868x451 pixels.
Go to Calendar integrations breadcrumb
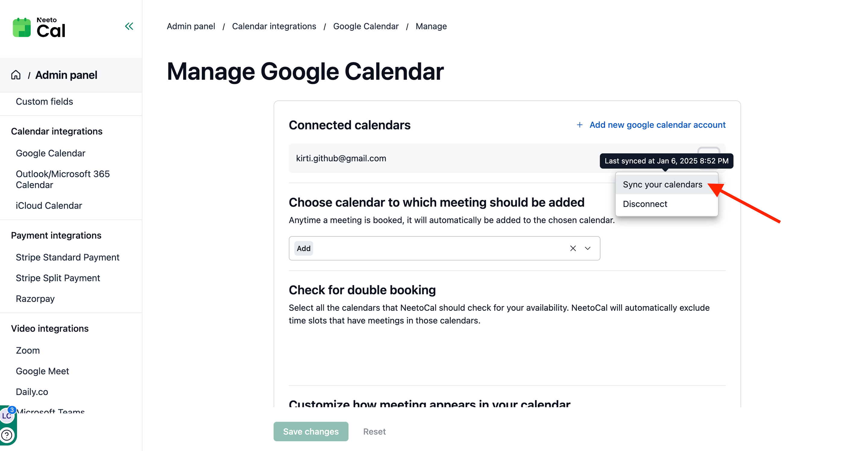click(x=274, y=26)
